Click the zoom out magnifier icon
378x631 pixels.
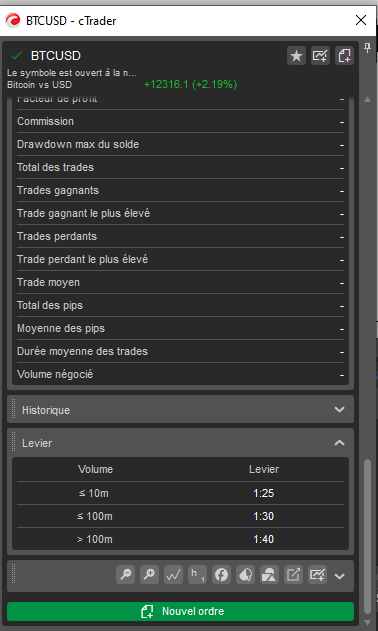125,574
